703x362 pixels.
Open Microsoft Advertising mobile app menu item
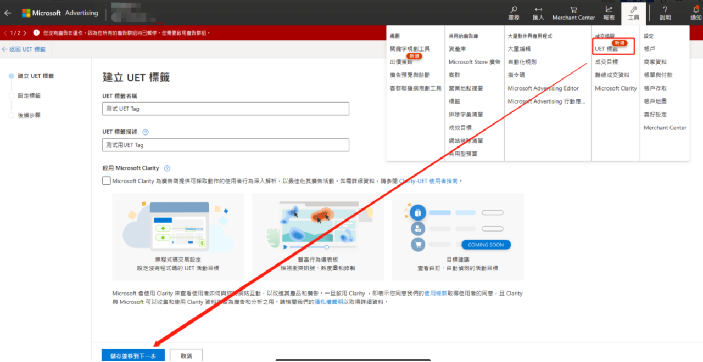[547, 101]
